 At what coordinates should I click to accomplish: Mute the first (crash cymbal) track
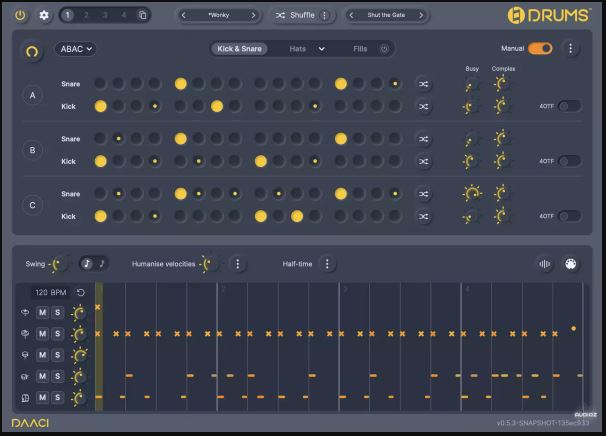click(x=43, y=312)
